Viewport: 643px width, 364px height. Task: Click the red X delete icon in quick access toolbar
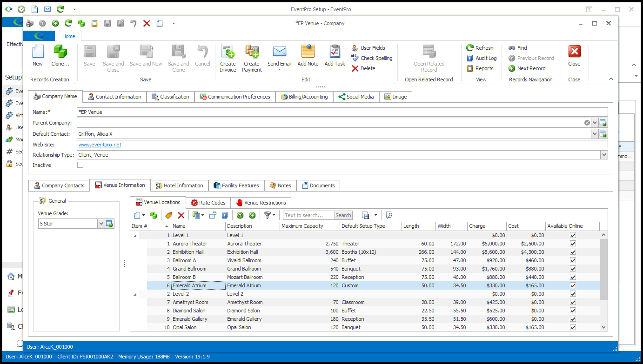147,23
